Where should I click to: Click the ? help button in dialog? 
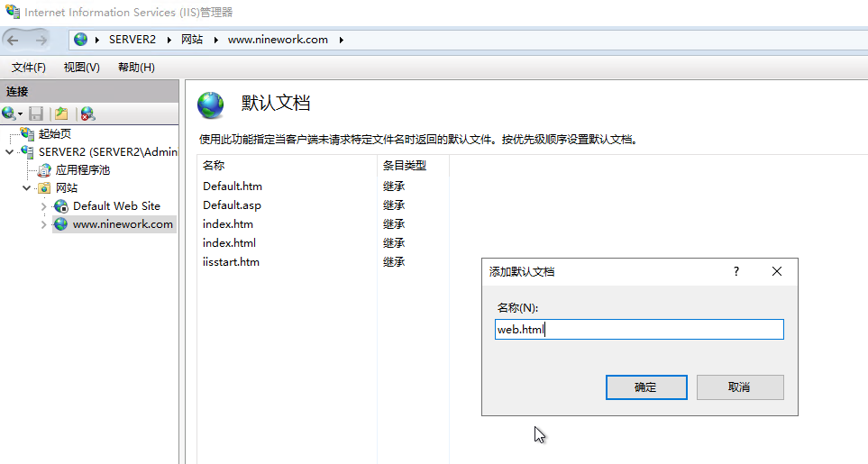pos(736,271)
